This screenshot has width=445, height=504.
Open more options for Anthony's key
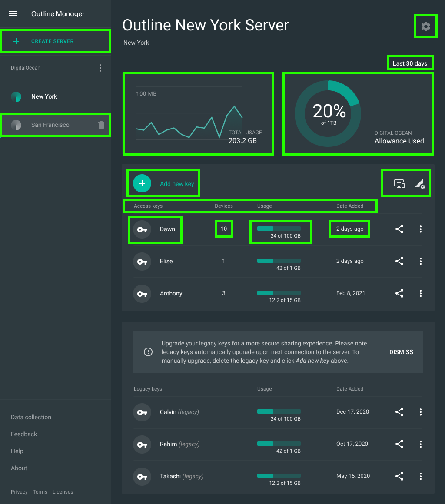pos(420,293)
